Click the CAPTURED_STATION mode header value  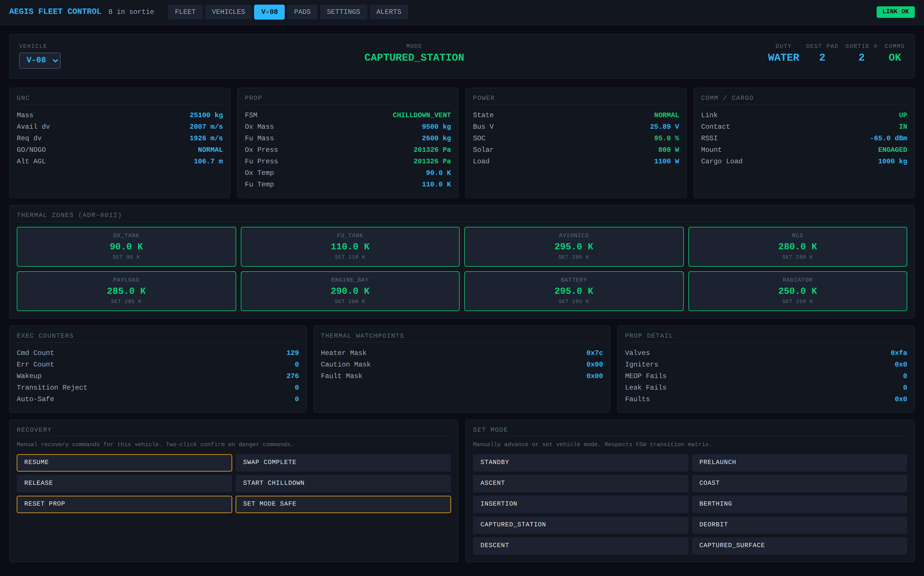coord(414,58)
